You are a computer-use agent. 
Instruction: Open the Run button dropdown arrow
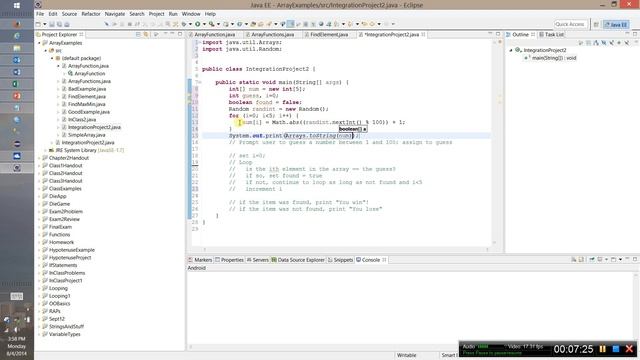coord(204,24)
